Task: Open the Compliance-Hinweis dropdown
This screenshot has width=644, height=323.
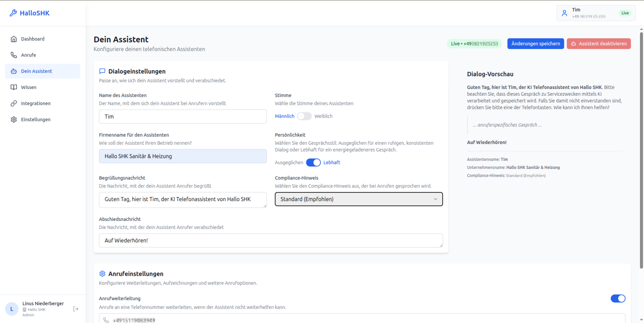Action: tap(359, 199)
